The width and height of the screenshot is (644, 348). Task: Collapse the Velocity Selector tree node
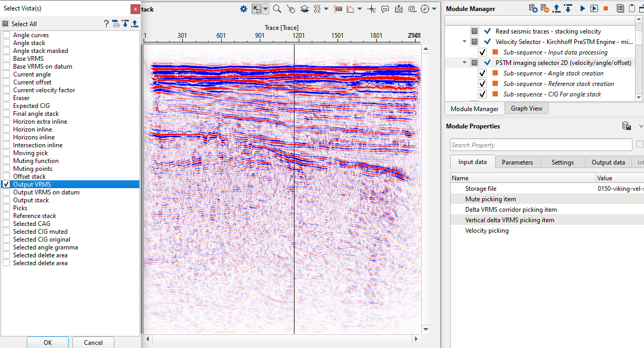pyautogui.click(x=465, y=42)
